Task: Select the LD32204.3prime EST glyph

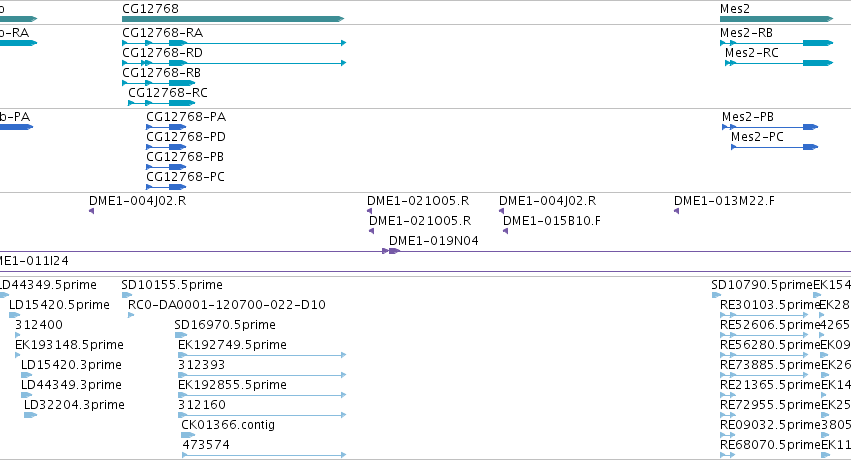Action: coord(30,415)
